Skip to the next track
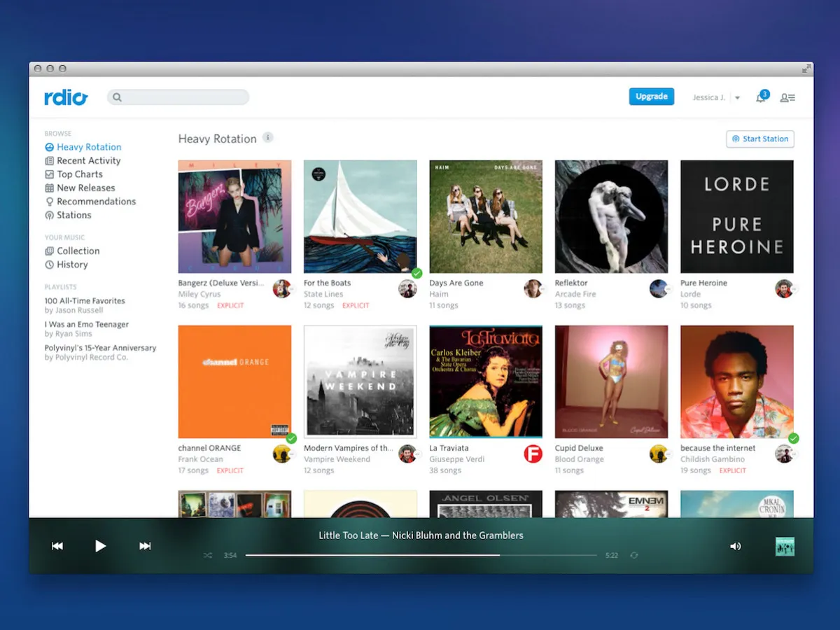 pyautogui.click(x=144, y=546)
